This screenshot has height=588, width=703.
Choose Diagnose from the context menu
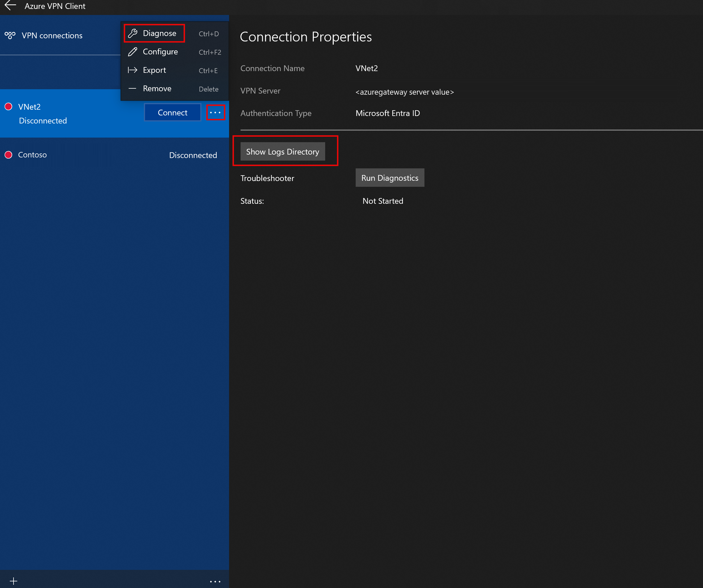[159, 33]
